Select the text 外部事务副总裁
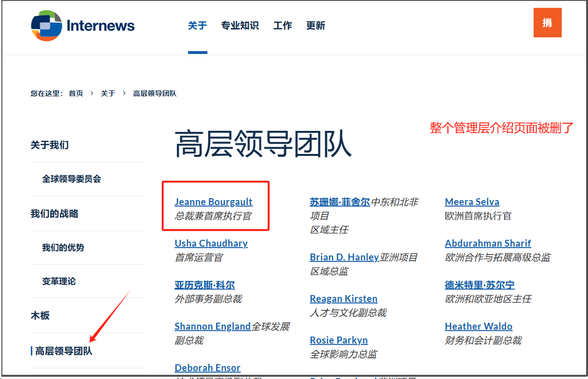The width and height of the screenshot is (588, 379). pos(208,299)
